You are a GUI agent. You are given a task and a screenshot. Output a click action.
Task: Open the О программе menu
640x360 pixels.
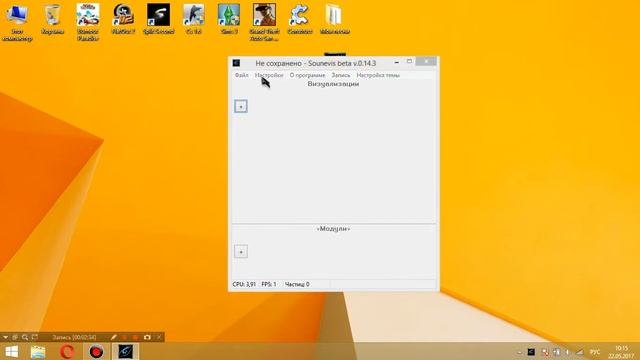(x=307, y=75)
